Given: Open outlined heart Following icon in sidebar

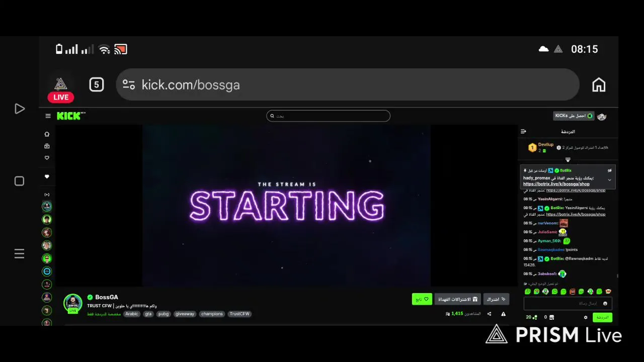Looking at the screenshot, I should [x=47, y=158].
